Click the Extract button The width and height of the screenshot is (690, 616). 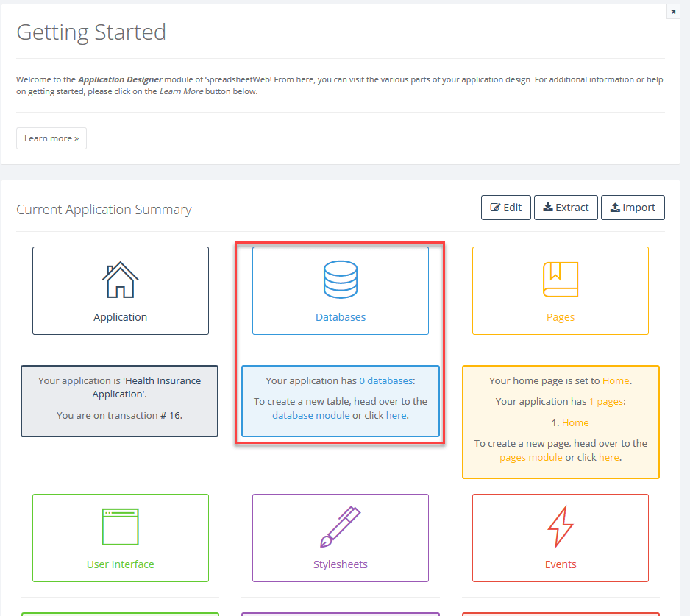pyautogui.click(x=566, y=208)
